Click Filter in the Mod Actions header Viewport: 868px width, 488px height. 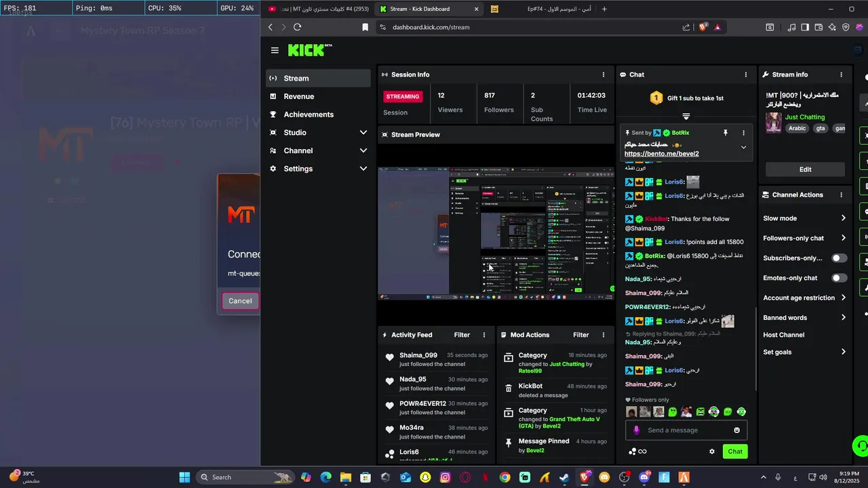coord(581,335)
